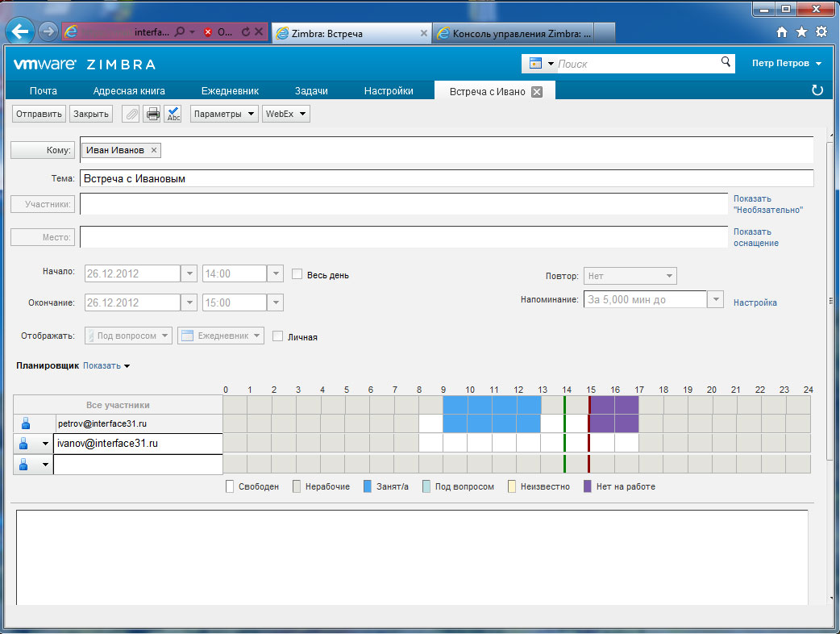Click into the Тема subject field
This screenshot has width=840, height=634.
pos(446,178)
